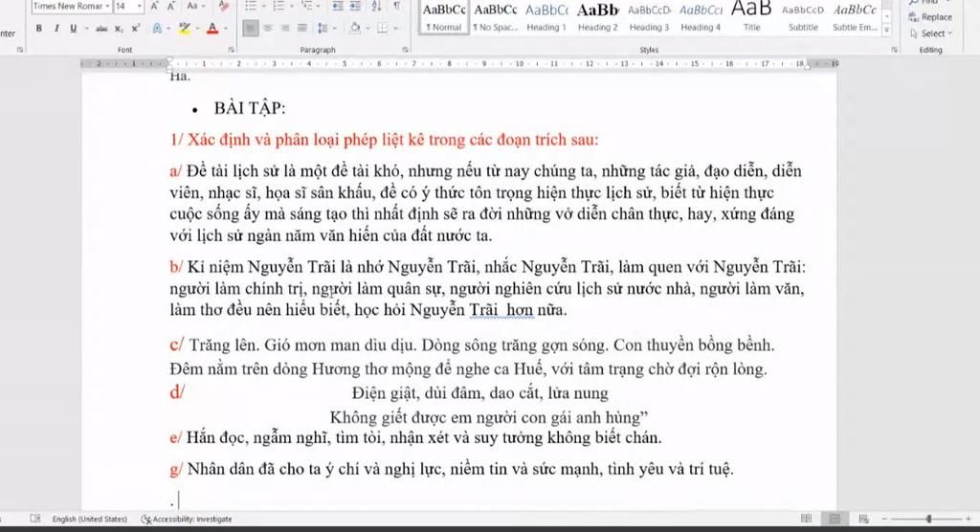Click zoom out minus button

pos(884,519)
